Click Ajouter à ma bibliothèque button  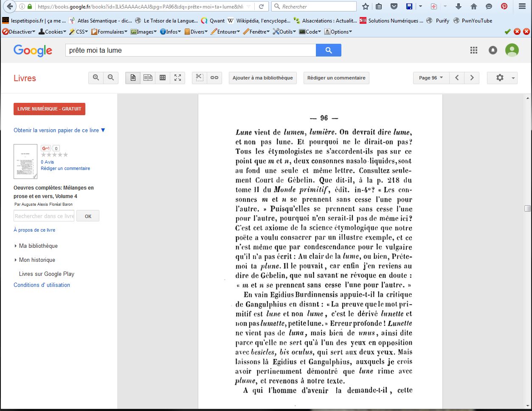pos(262,78)
